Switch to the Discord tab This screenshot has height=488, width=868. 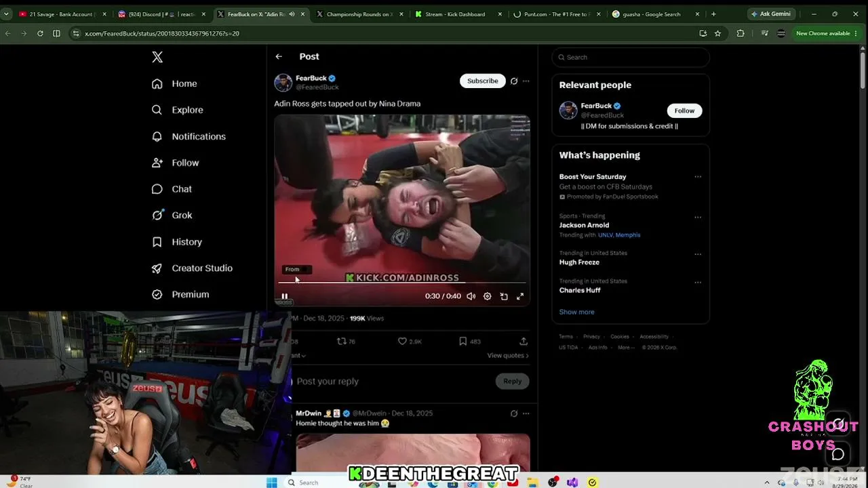161,14
